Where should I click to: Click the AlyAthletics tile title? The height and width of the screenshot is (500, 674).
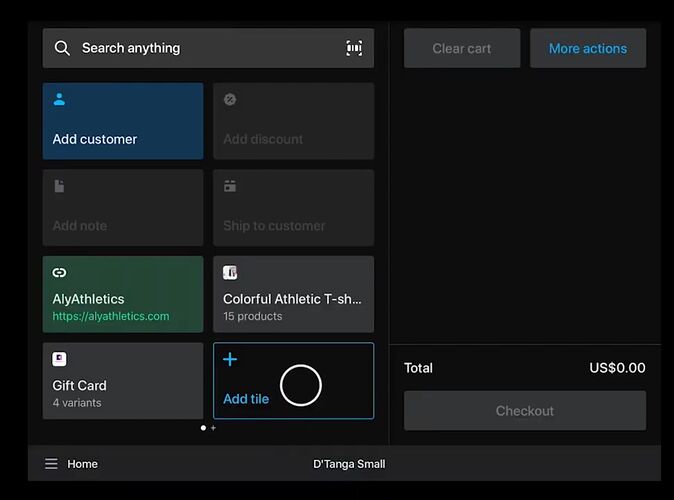(x=88, y=299)
